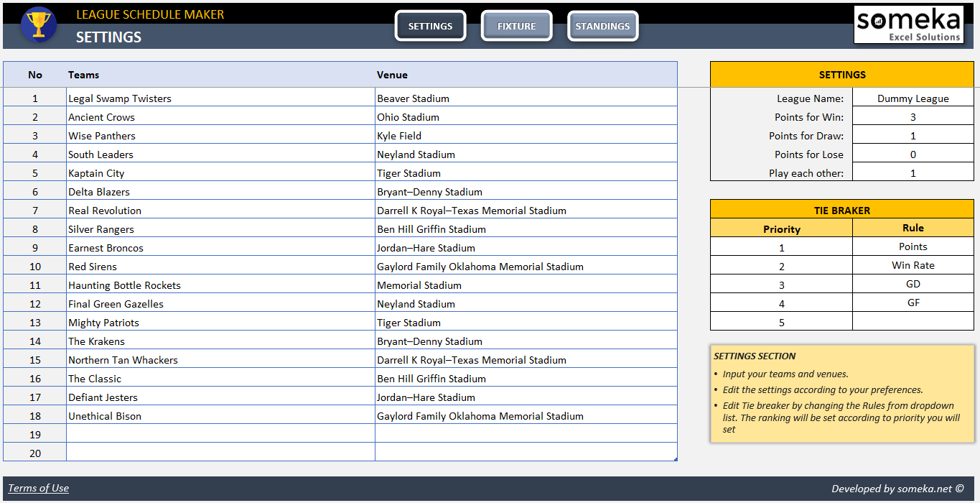The image size is (980, 503).
Task: Click the Points for Draw value cell
Action: [913, 135]
